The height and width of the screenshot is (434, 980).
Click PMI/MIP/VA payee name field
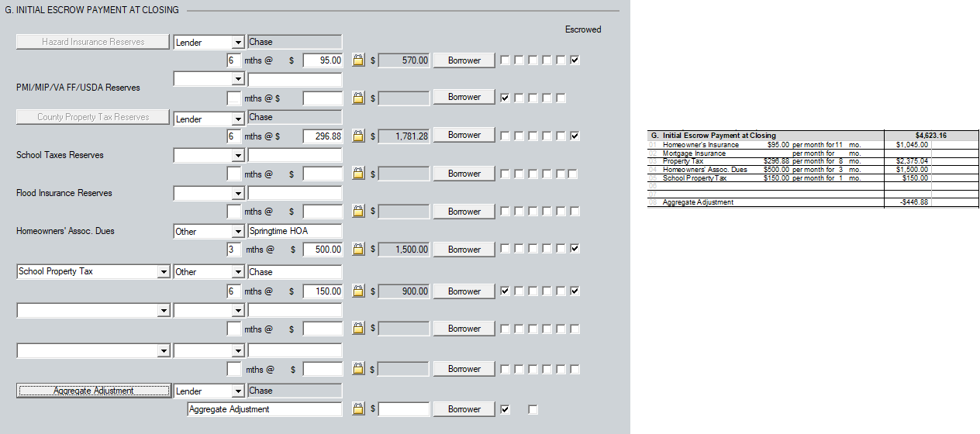pyautogui.click(x=295, y=79)
